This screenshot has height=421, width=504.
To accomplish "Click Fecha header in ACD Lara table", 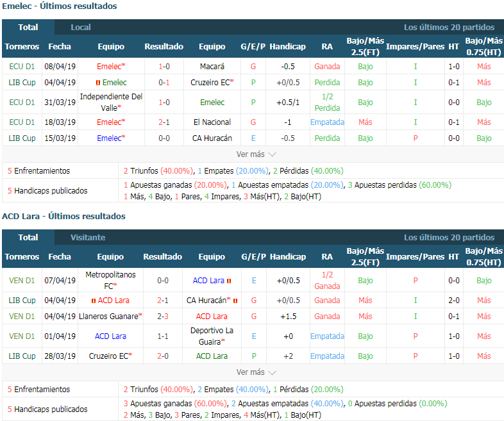I will pyautogui.click(x=60, y=256).
